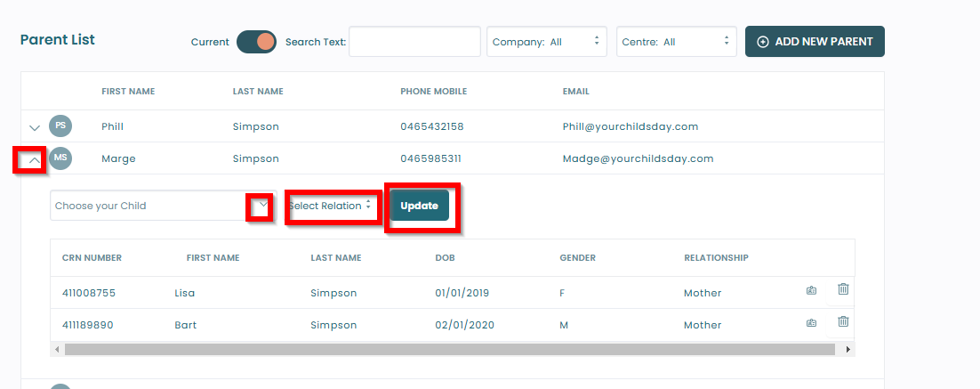Collapse Marge Simpson's row with chevron
The width and height of the screenshot is (980, 389).
(x=35, y=160)
